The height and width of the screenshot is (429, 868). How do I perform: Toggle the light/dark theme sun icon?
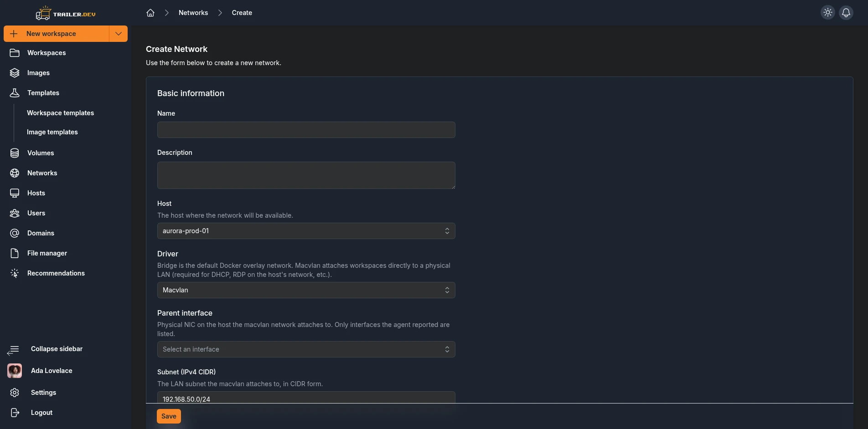pyautogui.click(x=828, y=13)
